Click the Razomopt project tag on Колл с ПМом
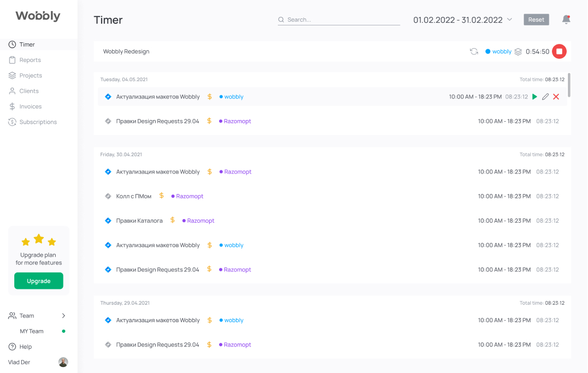Image resolution: width=588 pixels, height=373 pixels. tap(187, 196)
